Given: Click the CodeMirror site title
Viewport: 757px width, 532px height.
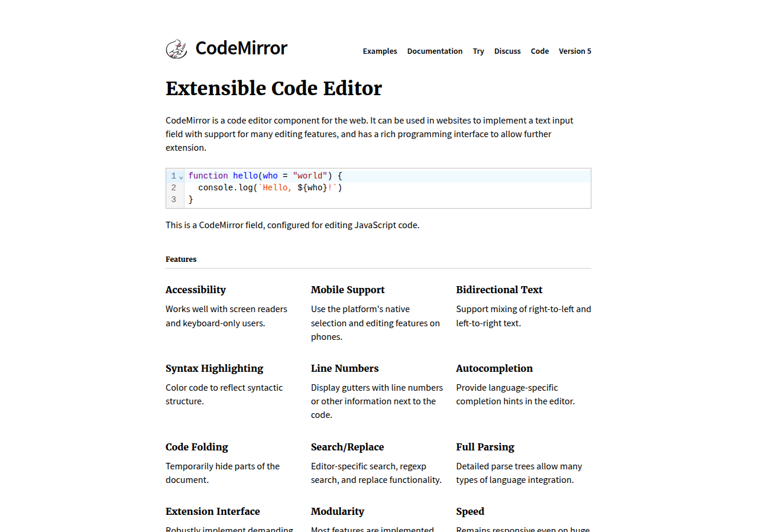Looking at the screenshot, I should click(x=241, y=48).
